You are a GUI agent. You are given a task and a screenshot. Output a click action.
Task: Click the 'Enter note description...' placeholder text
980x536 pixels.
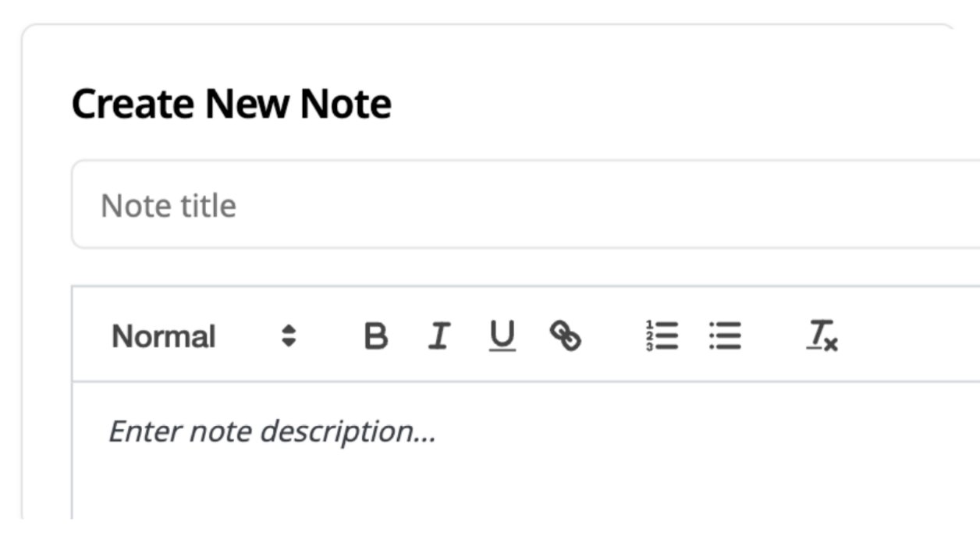pos(272,431)
